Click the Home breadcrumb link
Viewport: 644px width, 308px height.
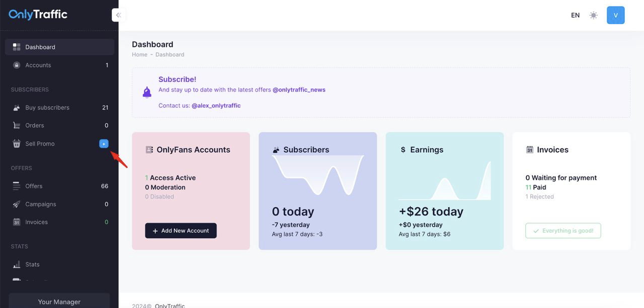139,54
